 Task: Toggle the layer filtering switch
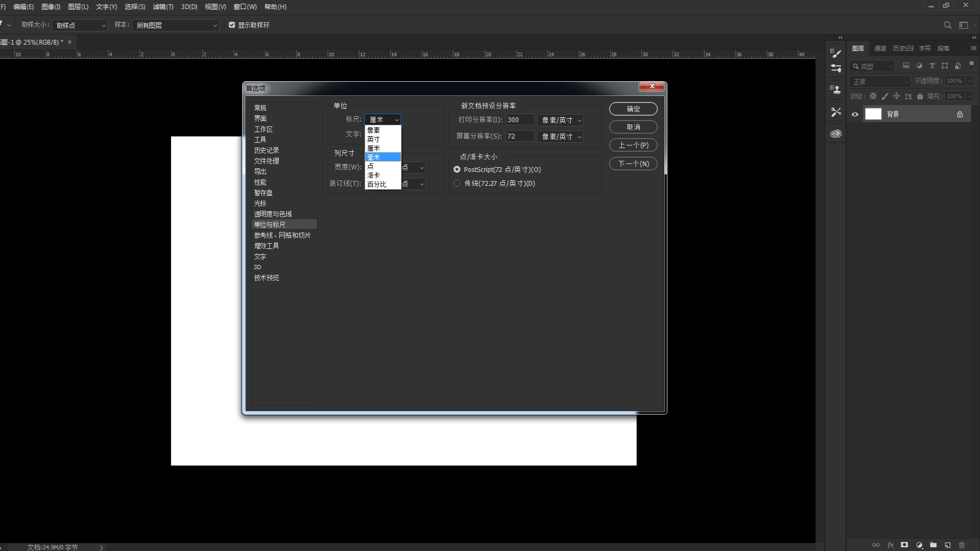[x=972, y=65]
